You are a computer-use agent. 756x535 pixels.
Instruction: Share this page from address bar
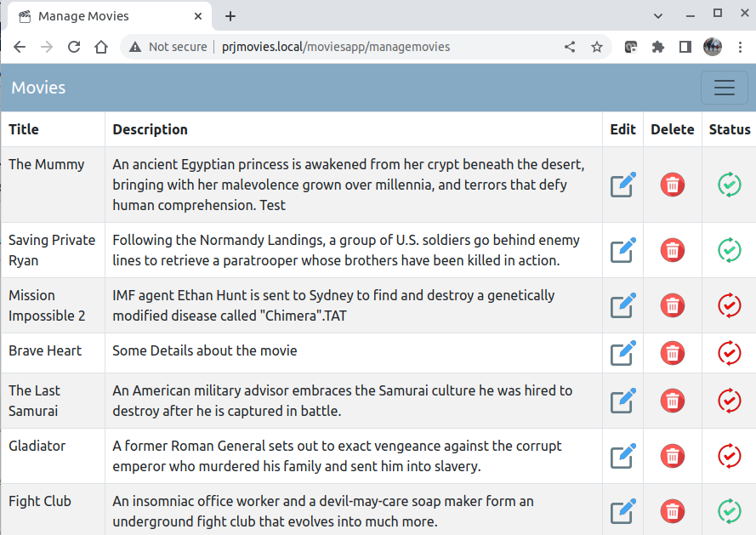tap(570, 47)
